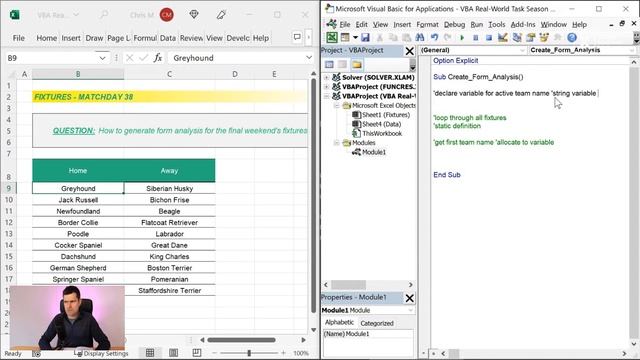Image resolution: width=640 pixels, height=360 pixels.
Task: Select column C header in Excel
Action: coord(169,74)
